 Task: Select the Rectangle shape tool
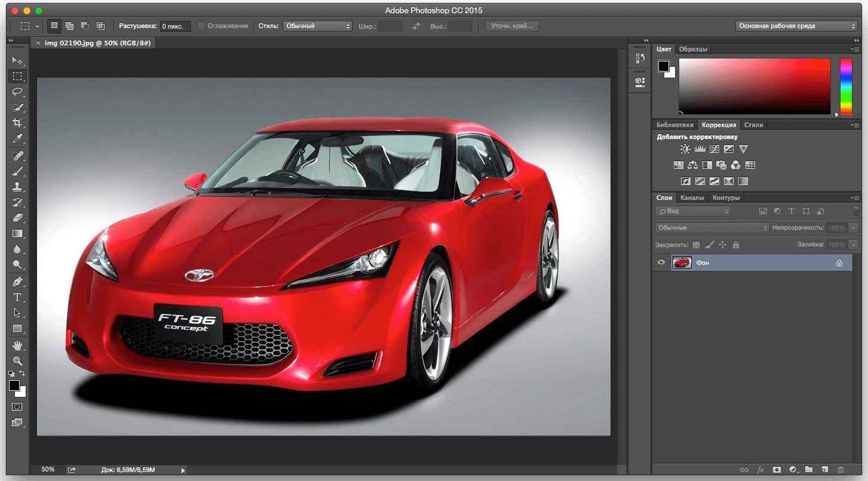(17, 328)
